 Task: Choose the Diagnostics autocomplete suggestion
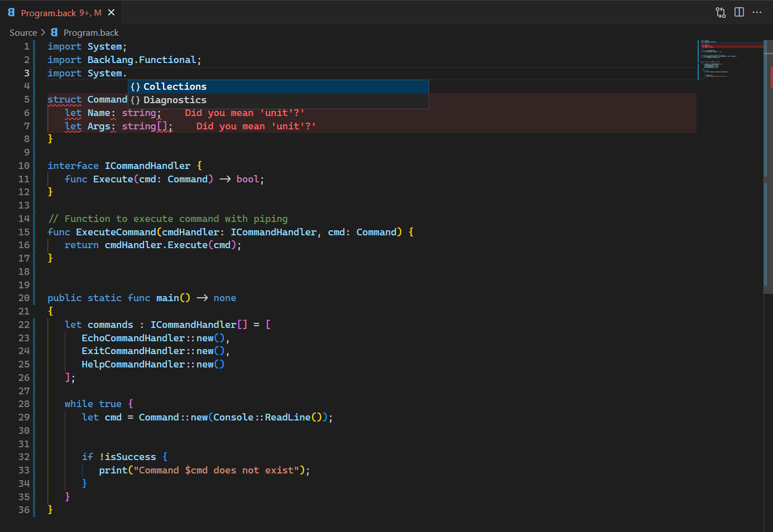coord(175,100)
